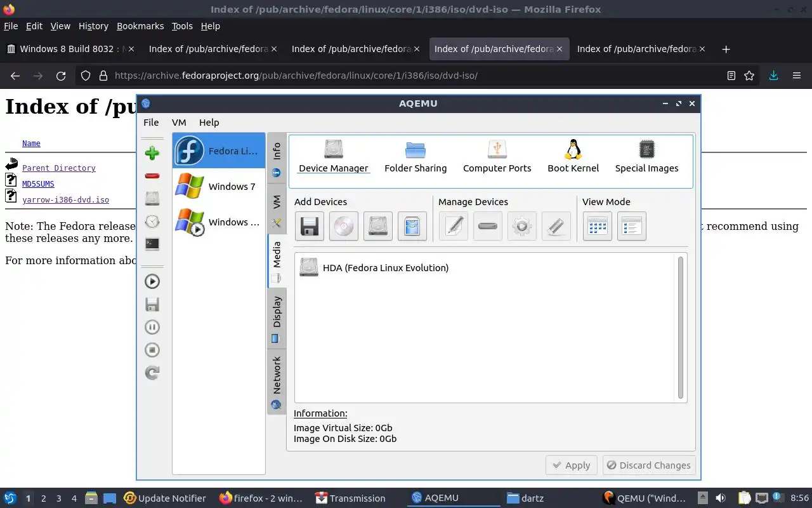Screen dimensions: 812x508
Task: Select the Fedora Linux VM entry
Action: [219, 150]
